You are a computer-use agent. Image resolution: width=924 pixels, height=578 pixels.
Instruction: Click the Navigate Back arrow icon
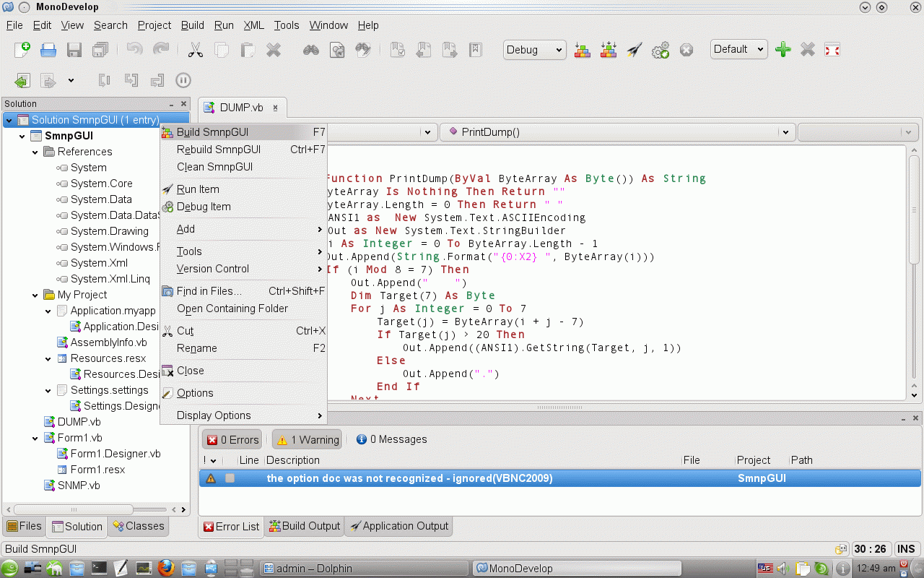click(x=22, y=80)
